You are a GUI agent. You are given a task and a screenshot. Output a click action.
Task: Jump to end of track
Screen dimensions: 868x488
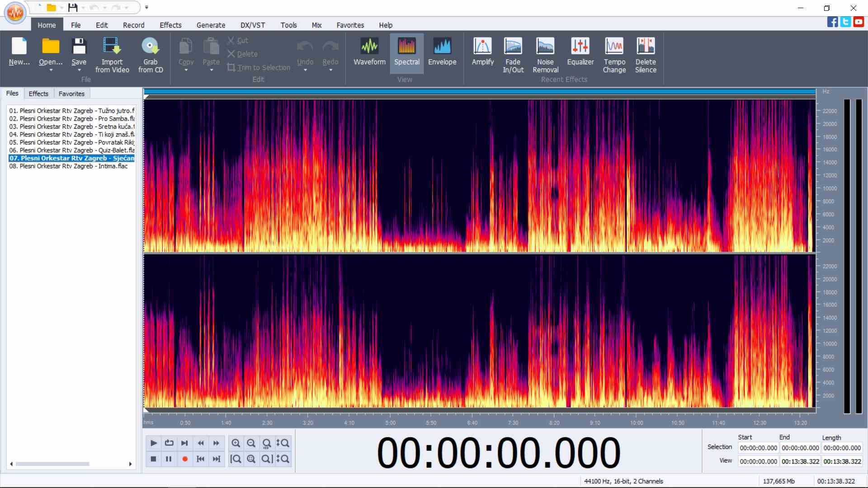[216, 459]
